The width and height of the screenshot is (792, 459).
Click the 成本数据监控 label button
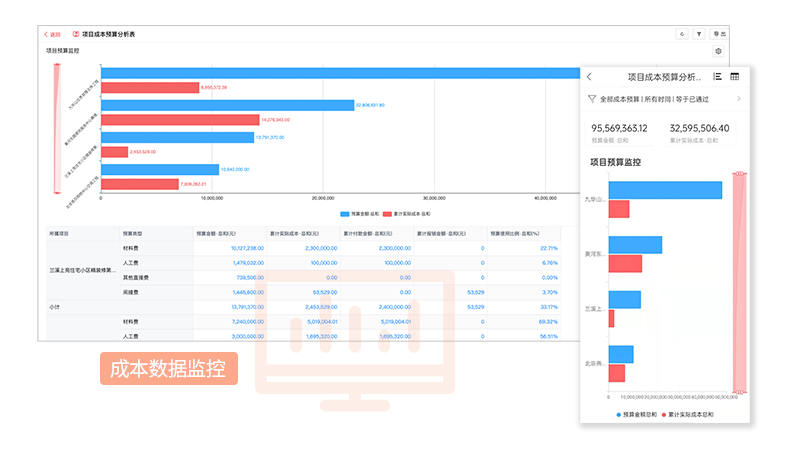[168, 368]
